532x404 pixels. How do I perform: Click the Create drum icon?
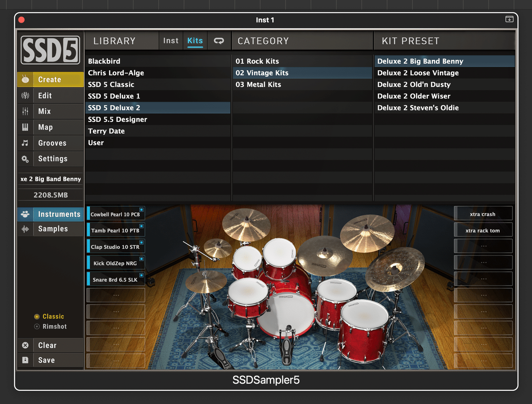[x=25, y=79]
